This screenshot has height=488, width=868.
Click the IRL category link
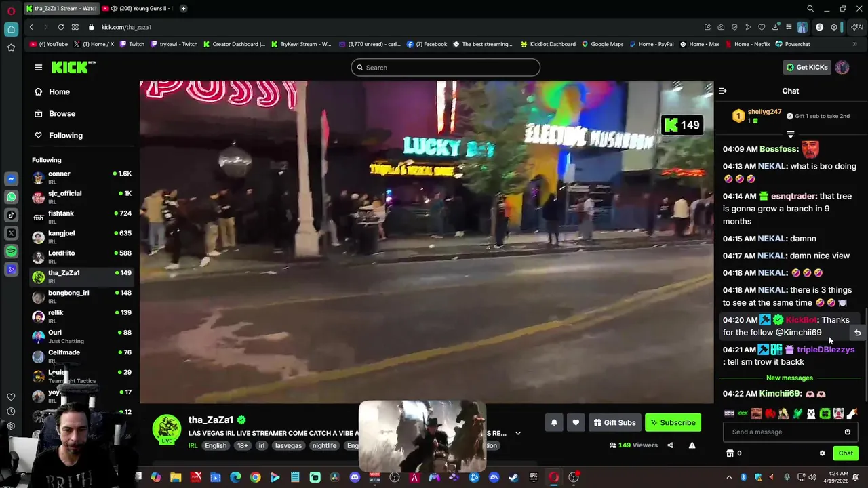point(193,445)
